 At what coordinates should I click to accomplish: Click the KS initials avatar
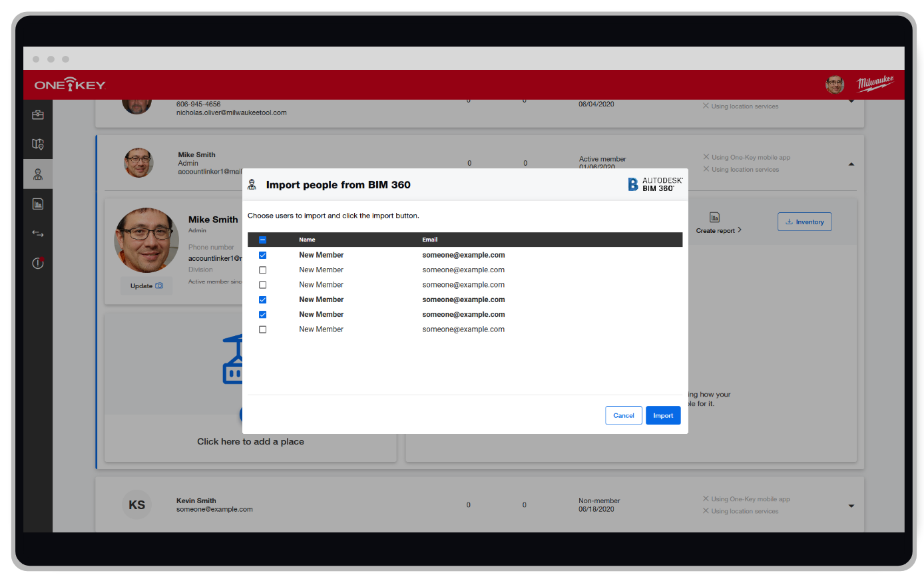point(137,505)
